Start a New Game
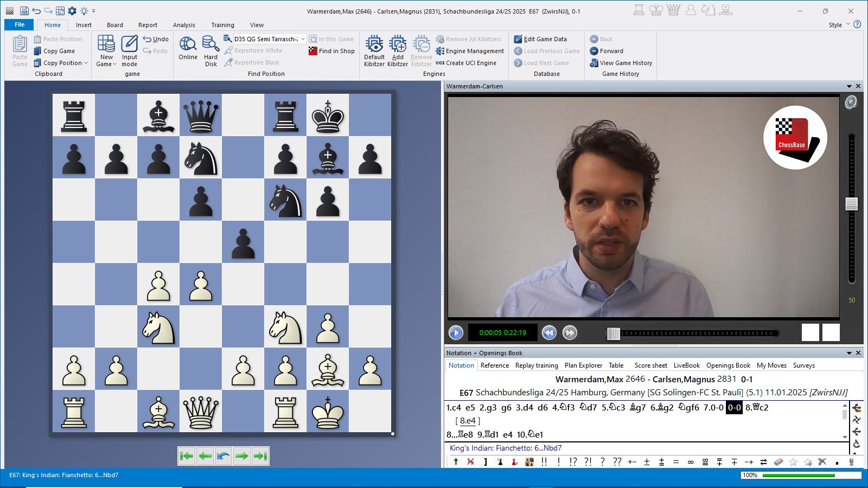The image size is (868, 488). (x=106, y=45)
